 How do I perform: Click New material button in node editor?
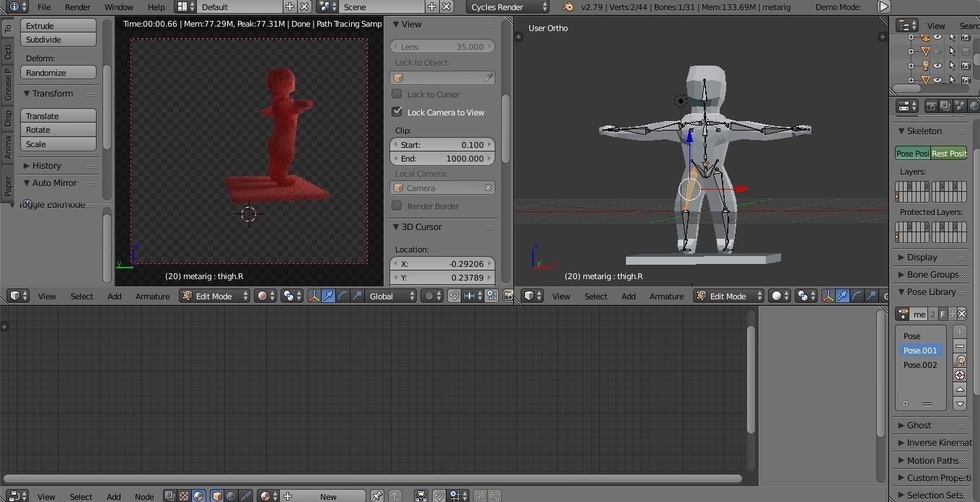point(322,496)
